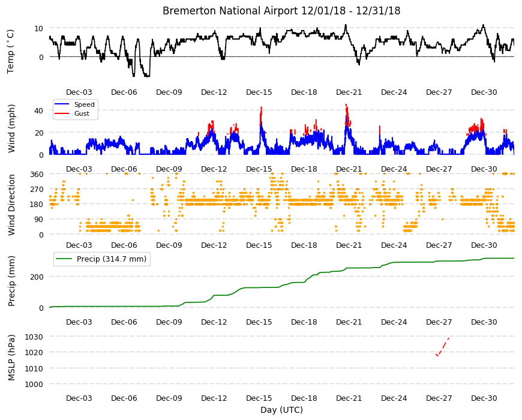Click the Day (UTC) x-axis label
The image size is (522, 420).
click(281, 410)
